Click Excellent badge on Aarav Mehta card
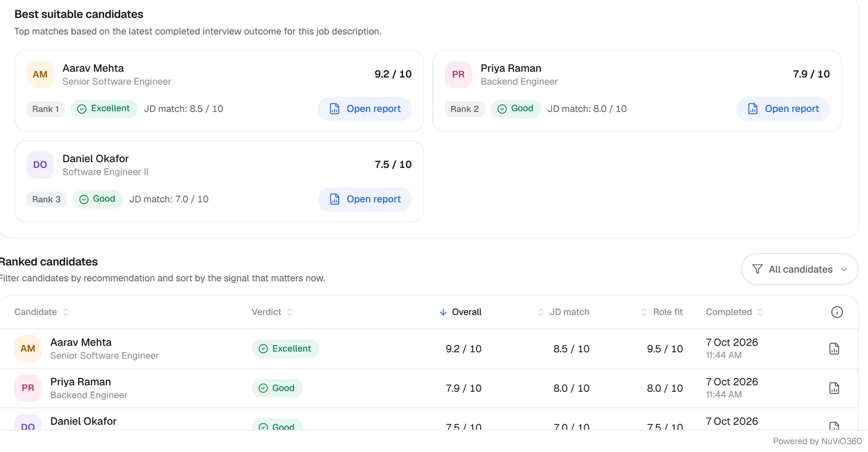This screenshot has height=452, width=868. point(104,109)
